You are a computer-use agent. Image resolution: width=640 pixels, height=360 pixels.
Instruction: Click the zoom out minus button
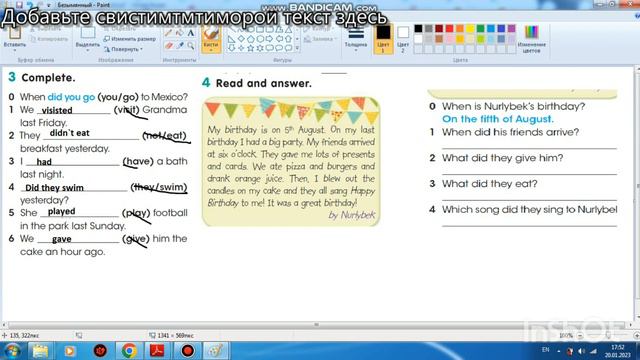[580, 336]
